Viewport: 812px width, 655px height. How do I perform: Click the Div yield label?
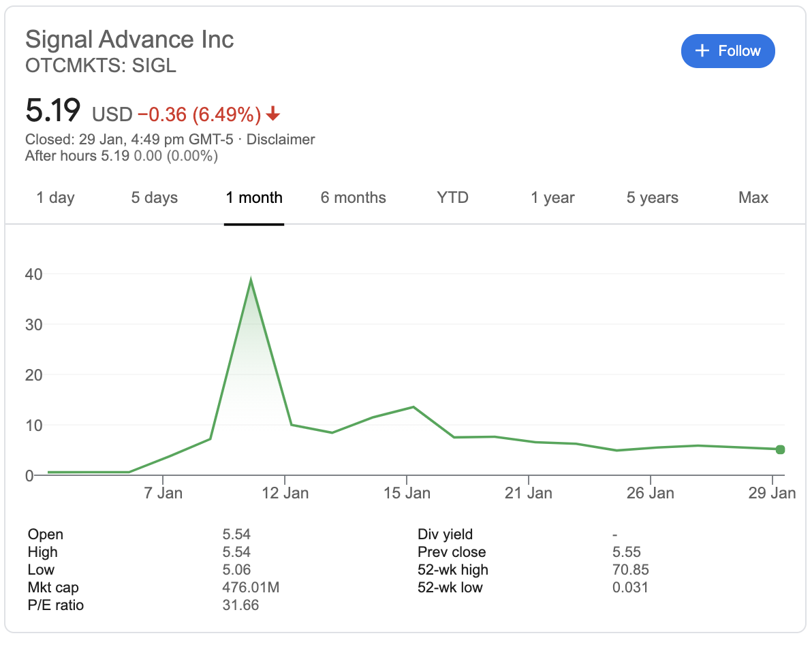click(445, 534)
